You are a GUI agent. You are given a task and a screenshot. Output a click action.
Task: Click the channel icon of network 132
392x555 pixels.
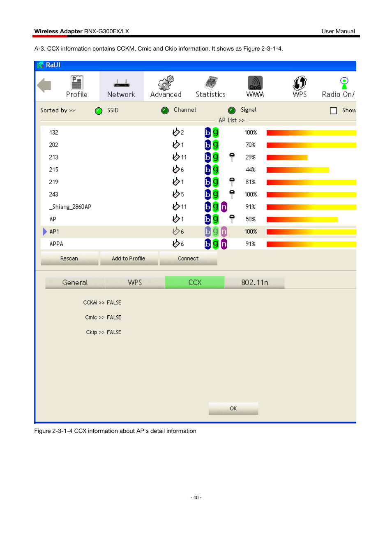click(x=176, y=132)
